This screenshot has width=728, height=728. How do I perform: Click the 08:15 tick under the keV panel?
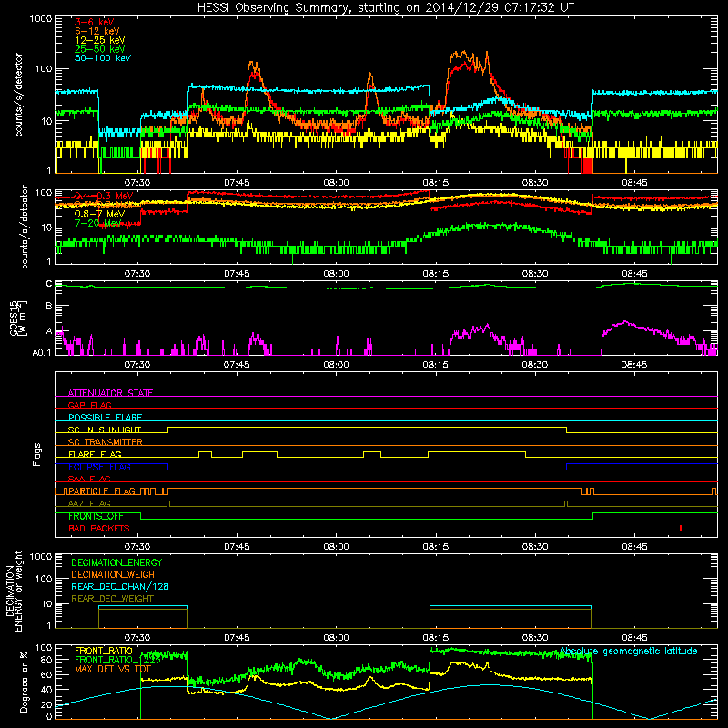click(x=436, y=183)
